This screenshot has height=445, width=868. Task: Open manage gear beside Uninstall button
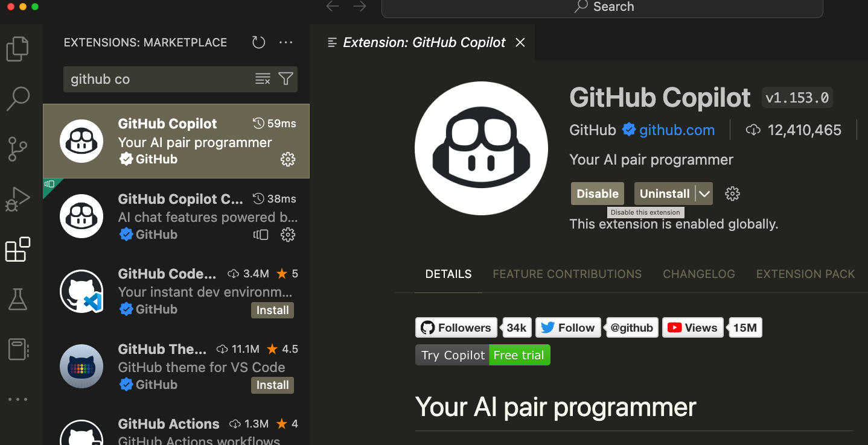732,194
